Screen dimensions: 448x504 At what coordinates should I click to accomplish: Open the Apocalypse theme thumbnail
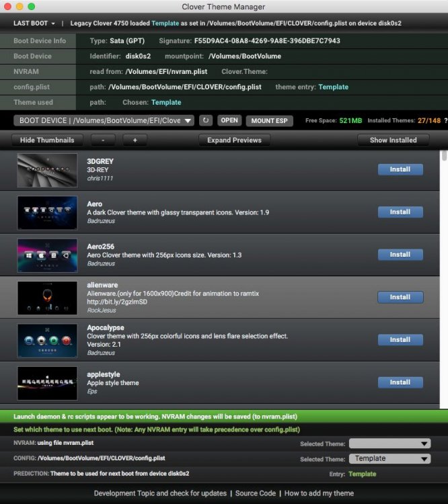click(47, 341)
